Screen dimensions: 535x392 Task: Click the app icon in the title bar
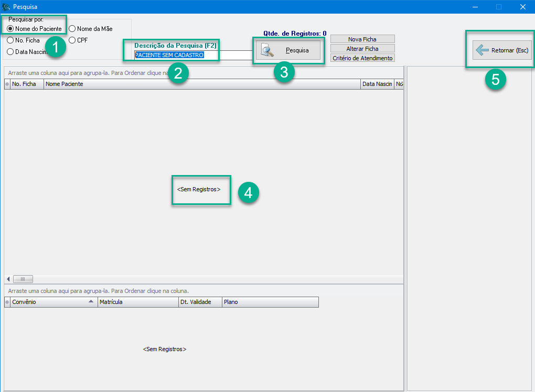point(6,7)
